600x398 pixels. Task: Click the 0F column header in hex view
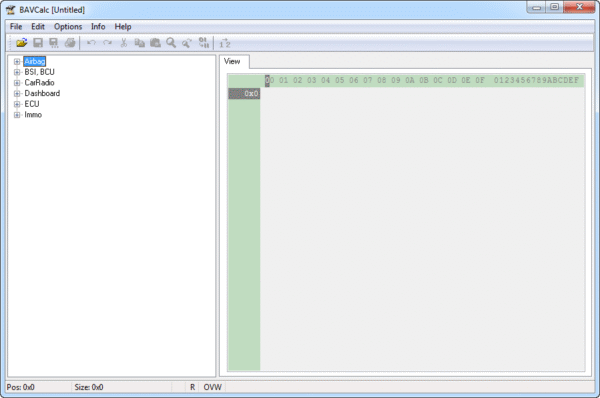point(480,80)
